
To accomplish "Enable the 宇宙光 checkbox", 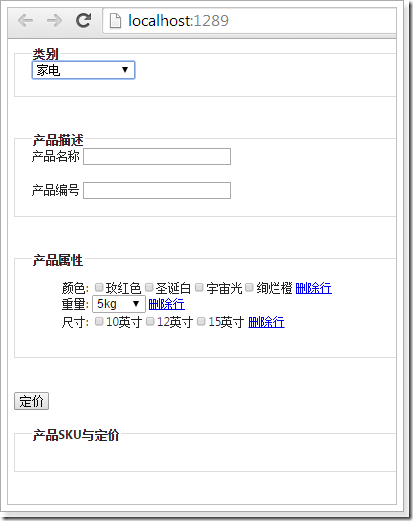I will 199,287.
